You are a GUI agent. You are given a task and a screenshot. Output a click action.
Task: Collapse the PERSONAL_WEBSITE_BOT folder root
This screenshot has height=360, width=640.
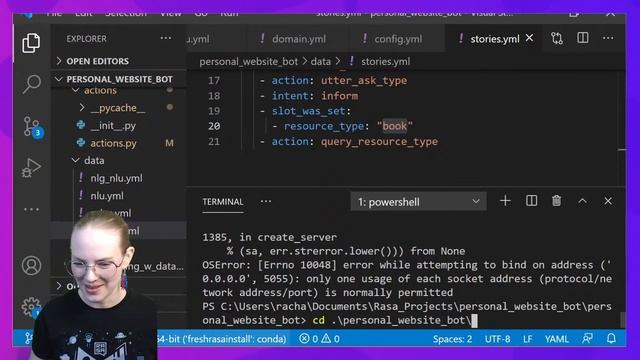118,79
